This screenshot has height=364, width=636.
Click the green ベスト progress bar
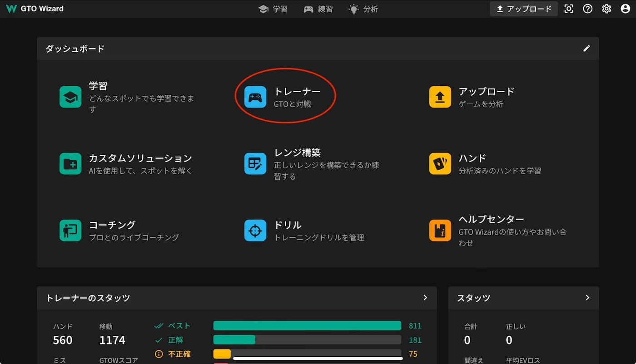pos(307,326)
